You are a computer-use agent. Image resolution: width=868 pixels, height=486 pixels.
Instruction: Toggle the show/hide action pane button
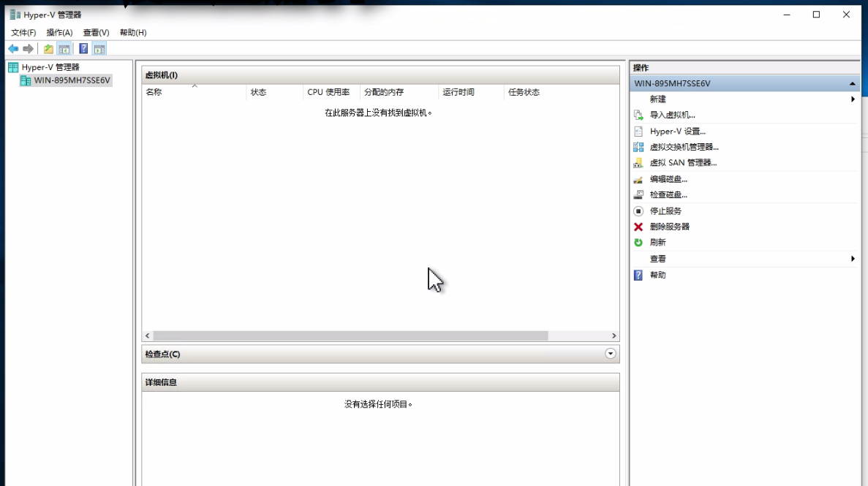click(99, 49)
